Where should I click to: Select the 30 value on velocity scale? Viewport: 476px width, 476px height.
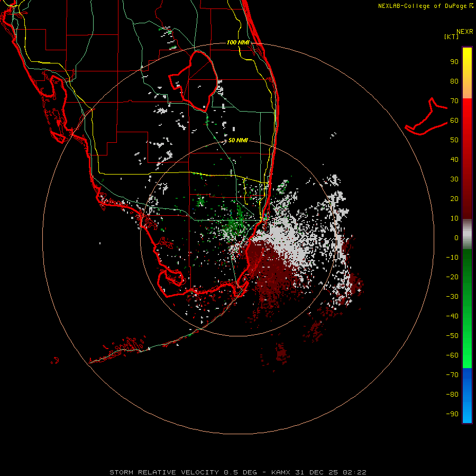[x=454, y=179]
